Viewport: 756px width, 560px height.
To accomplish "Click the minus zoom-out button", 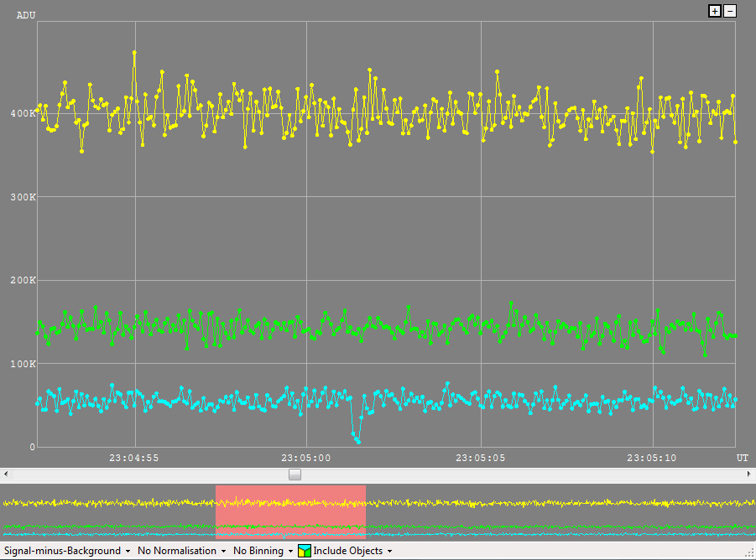I will pos(730,11).
